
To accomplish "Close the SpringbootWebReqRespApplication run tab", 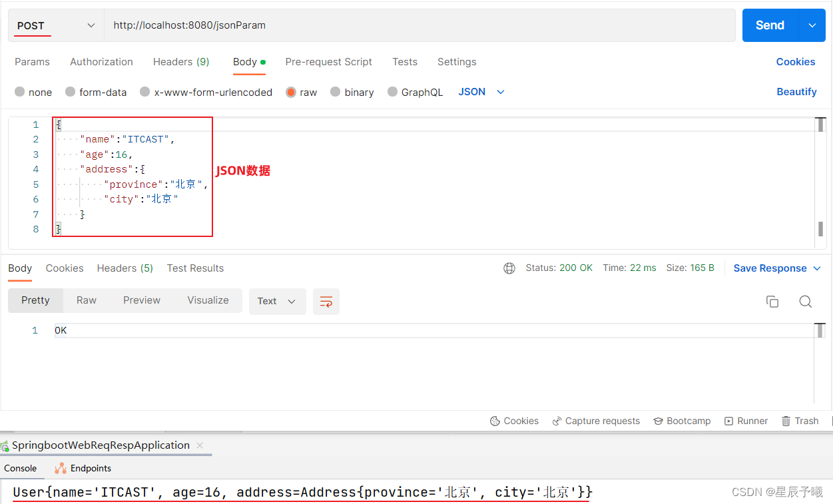I will click(200, 445).
